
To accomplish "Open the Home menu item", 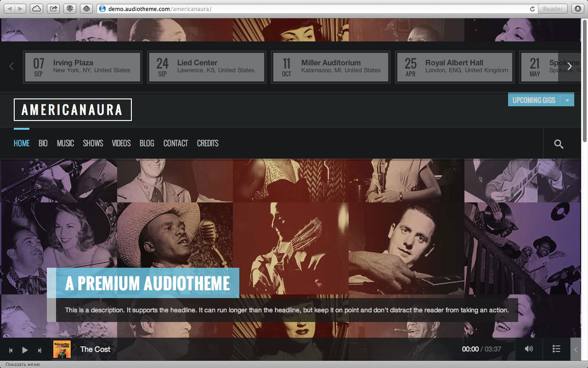I will pyautogui.click(x=22, y=144).
